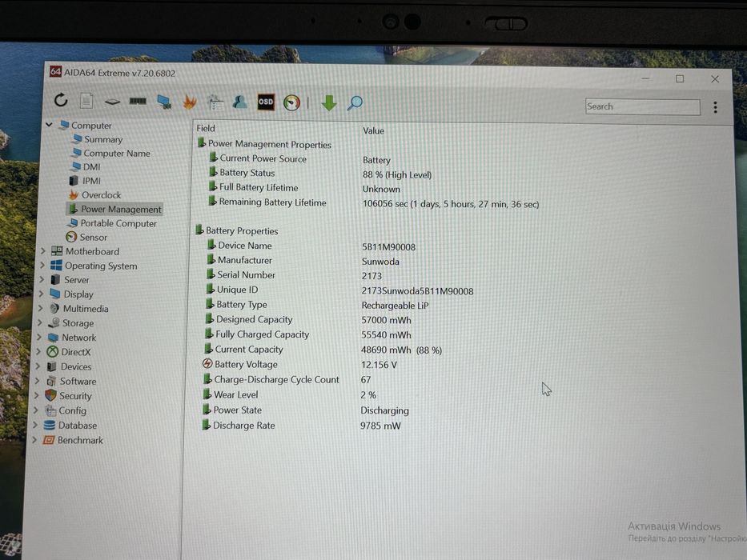Open the report wizard checklist icon
This screenshot has width=747, height=560.
(215, 102)
